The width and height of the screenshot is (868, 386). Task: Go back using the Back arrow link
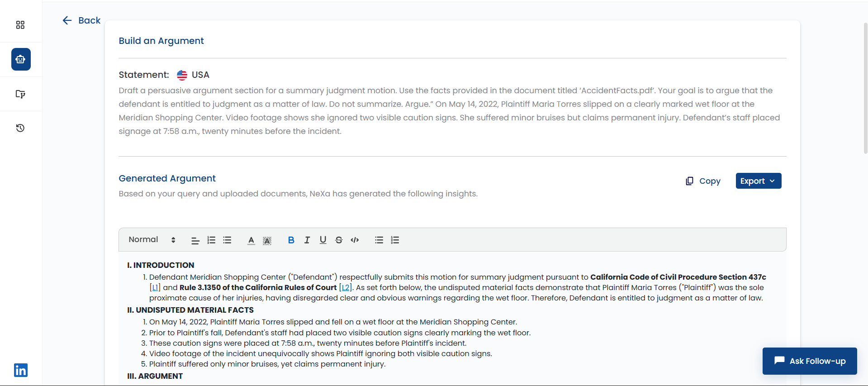pyautogui.click(x=81, y=20)
